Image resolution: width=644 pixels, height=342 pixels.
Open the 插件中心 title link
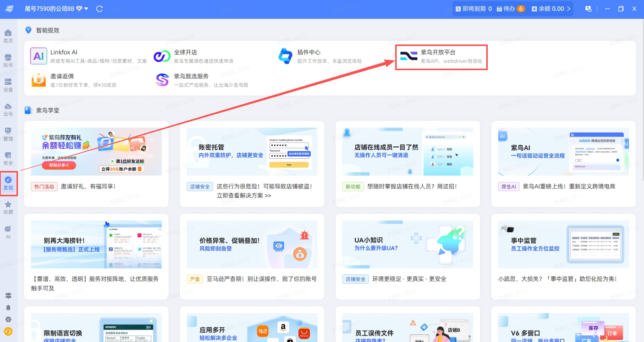coord(309,52)
